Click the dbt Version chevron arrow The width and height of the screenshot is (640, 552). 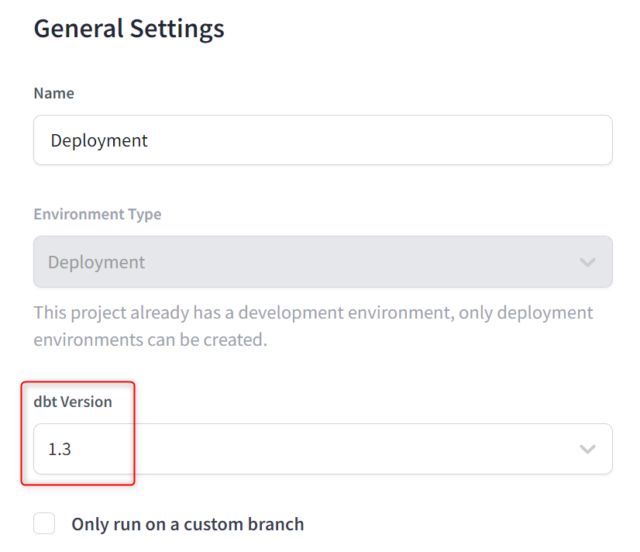coord(587,449)
